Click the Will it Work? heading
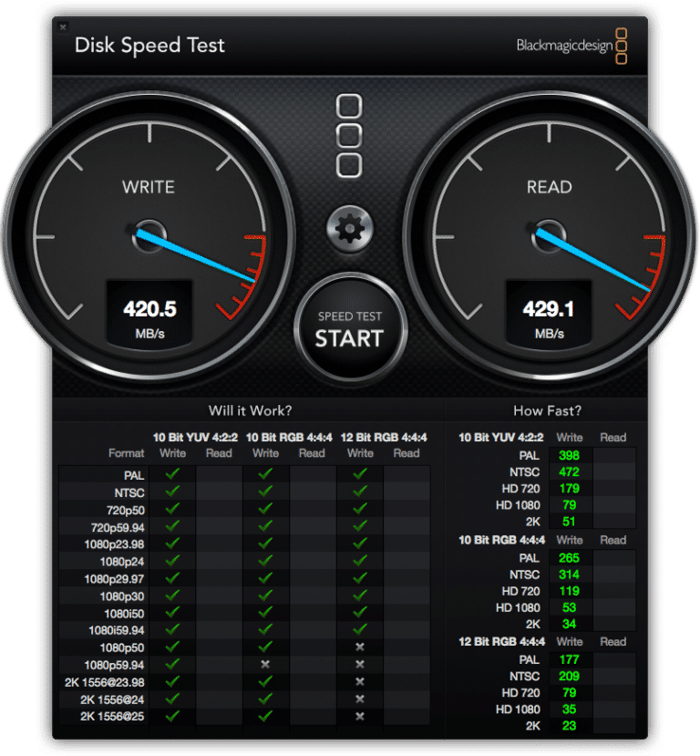The width and height of the screenshot is (700, 756). point(250,410)
